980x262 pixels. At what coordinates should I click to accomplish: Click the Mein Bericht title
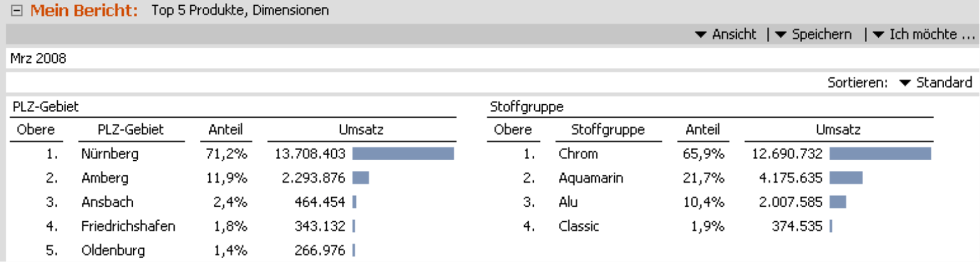point(84,11)
